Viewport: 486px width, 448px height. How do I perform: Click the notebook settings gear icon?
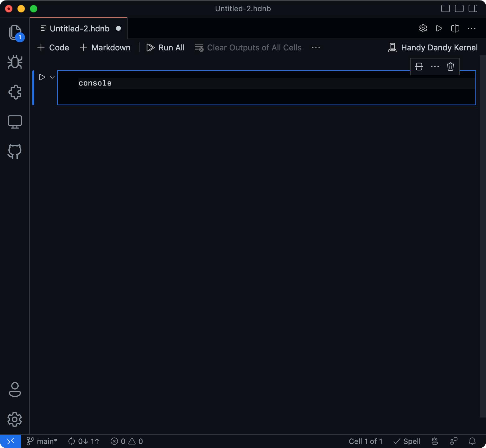pyautogui.click(x=423, y=28)
